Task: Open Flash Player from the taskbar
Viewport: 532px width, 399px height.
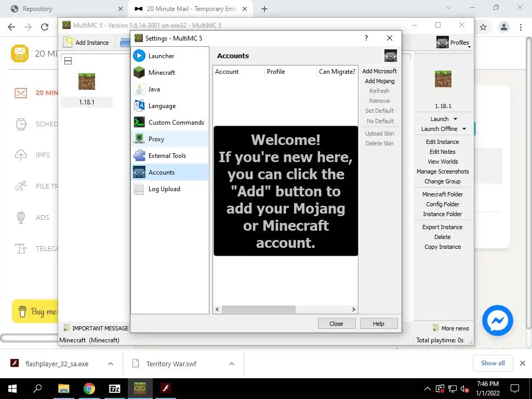Action: tap(166, 389)
